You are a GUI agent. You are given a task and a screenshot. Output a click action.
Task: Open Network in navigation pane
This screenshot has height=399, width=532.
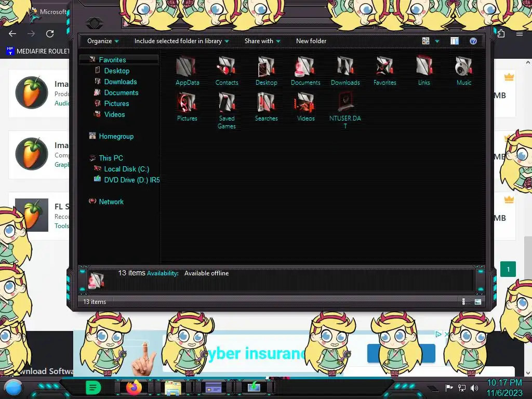click(111, 202)
